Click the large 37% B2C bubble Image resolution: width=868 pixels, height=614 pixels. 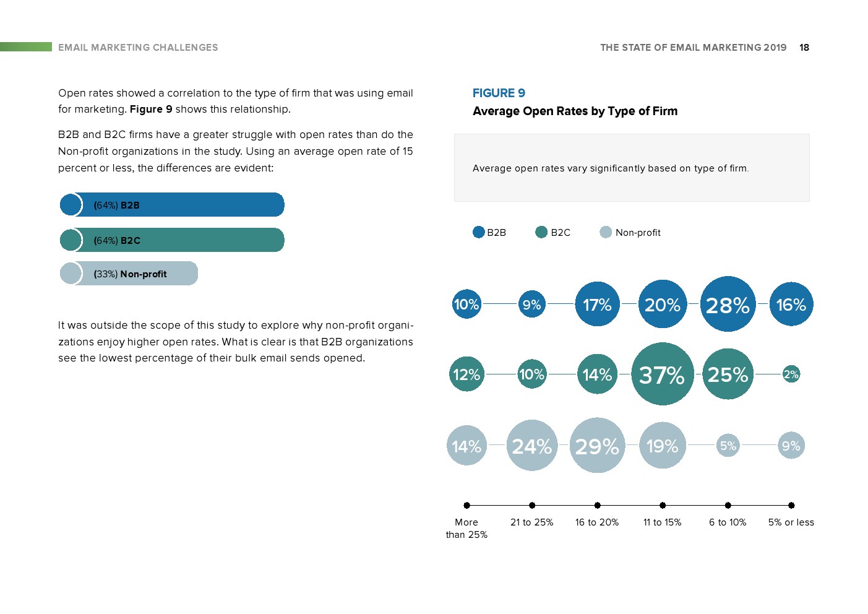click(662, 374)
